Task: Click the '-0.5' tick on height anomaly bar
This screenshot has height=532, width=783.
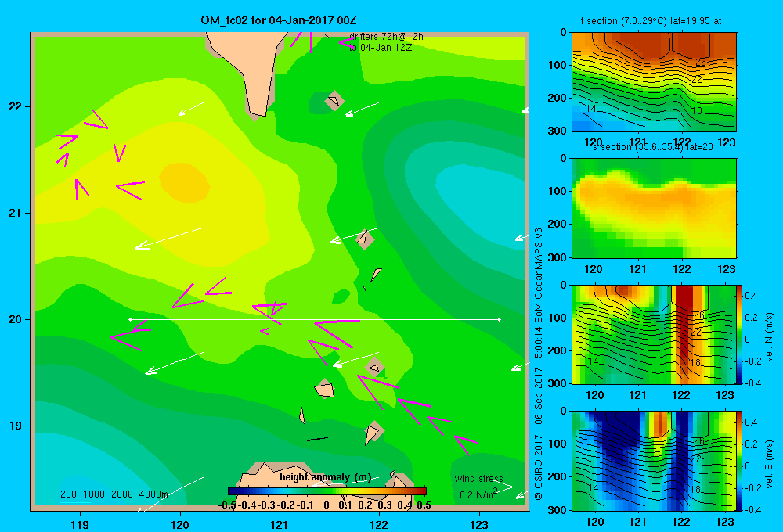Action: pyautogui.click(x=227, y=505)
